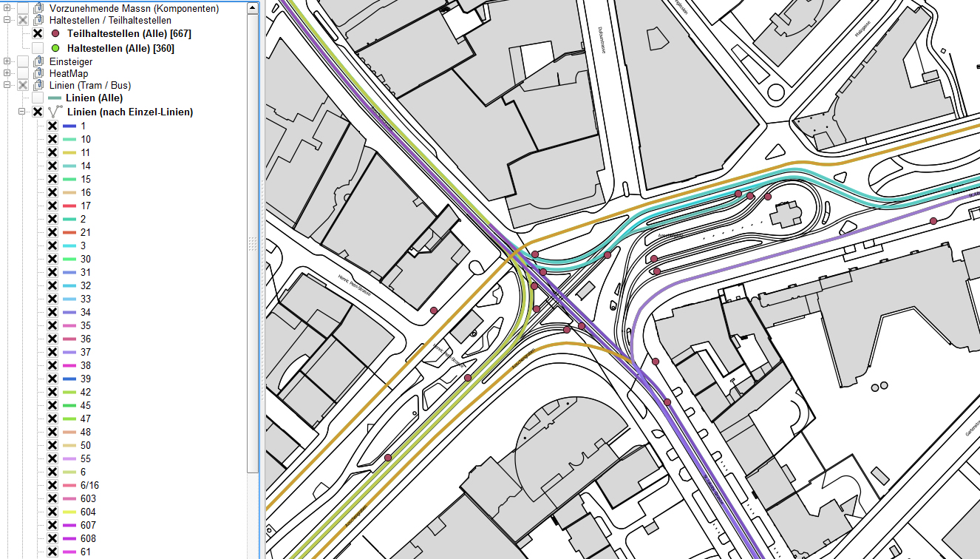Click the line symbol beside Linien (Alle)
This screenshot has width=980, height=559.
[55, 98]
